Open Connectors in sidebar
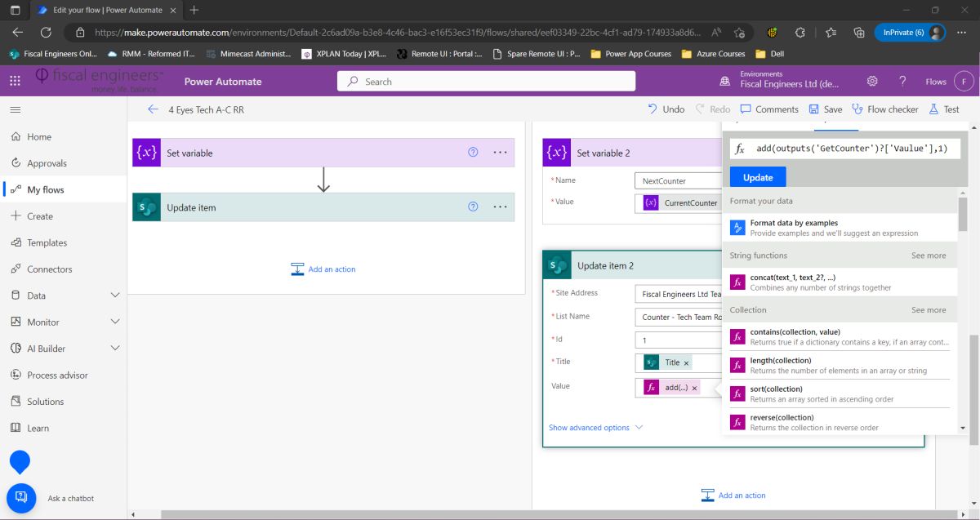Image resolution: width=980 pixels, height=520 pixels. 49,269
